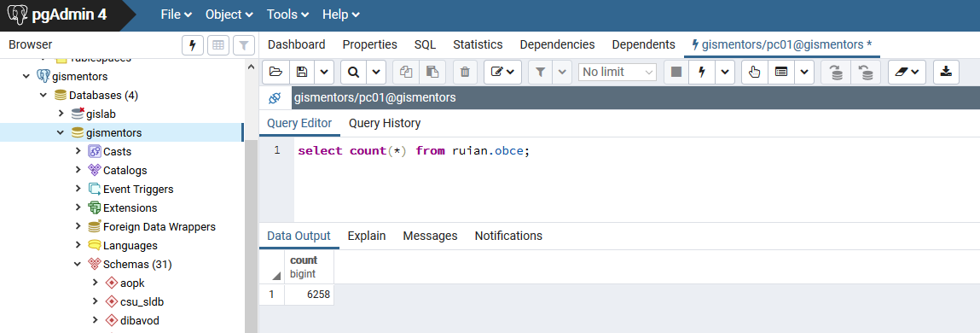Viewport: 980px width, 333px height.
Task: Select the dibavod schema item
Action: [141, 320]
